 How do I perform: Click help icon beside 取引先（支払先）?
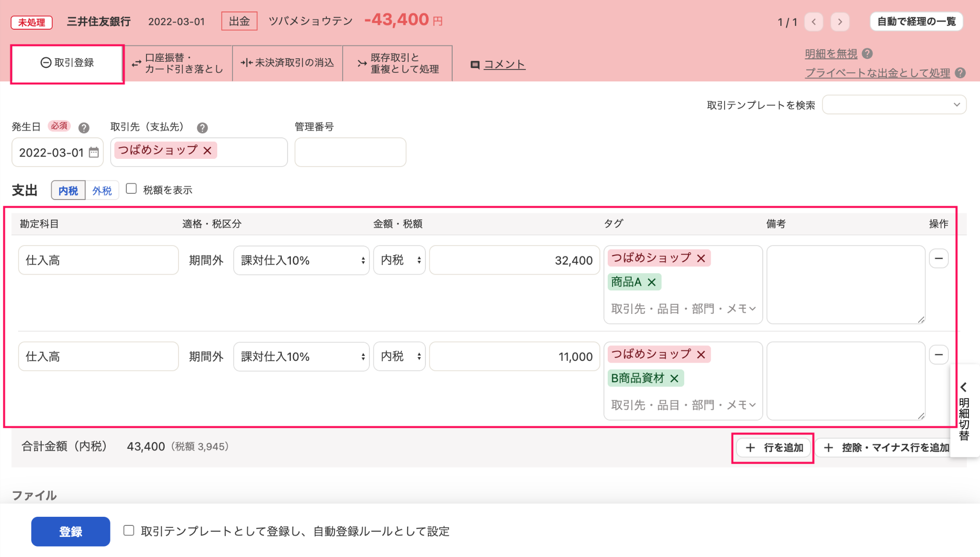(x=202, y=128)
